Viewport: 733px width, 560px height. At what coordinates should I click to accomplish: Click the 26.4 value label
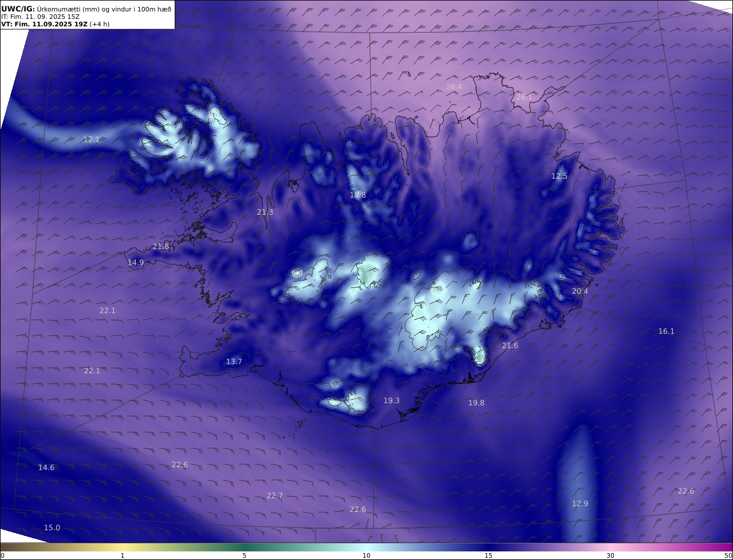click(x=454, y=87)
